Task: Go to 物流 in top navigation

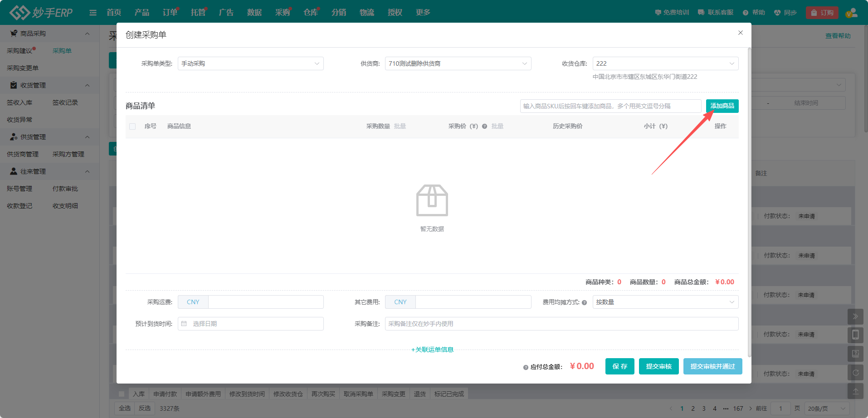Action: (366, 13)
